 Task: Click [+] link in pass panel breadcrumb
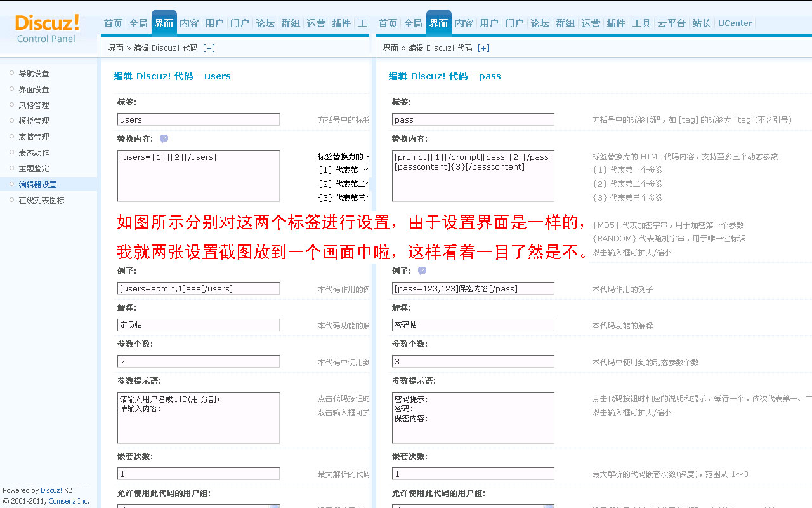pos(483,48)
